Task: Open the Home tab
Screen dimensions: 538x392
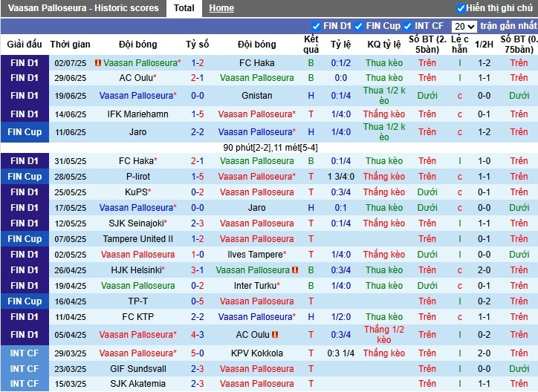Action: (x=221, y=8)
